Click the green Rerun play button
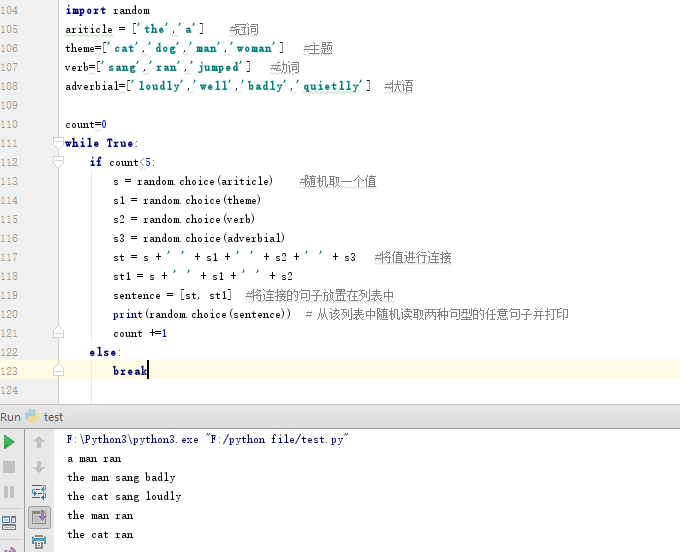Viewport: 680px width, 552px height. [9, 442]
